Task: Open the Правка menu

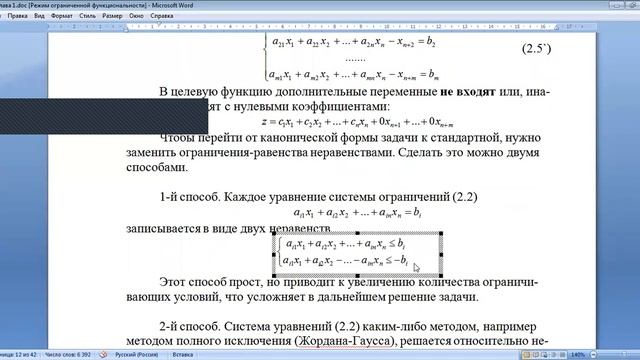Action: [x=17, y=16]
